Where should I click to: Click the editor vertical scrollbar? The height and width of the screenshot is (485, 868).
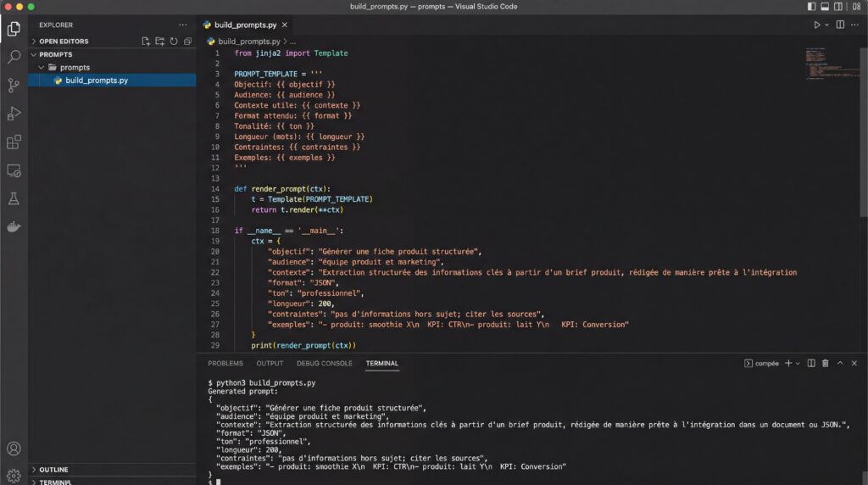point(864,133)
